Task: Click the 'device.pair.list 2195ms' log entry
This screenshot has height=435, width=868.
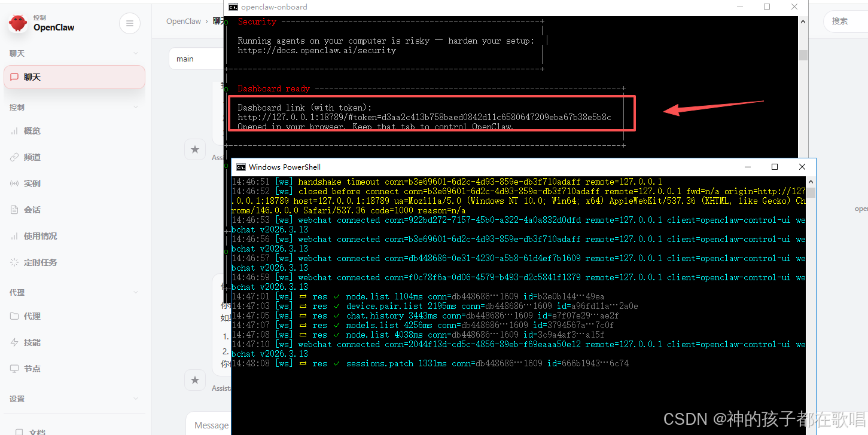Action: point(435,306)
